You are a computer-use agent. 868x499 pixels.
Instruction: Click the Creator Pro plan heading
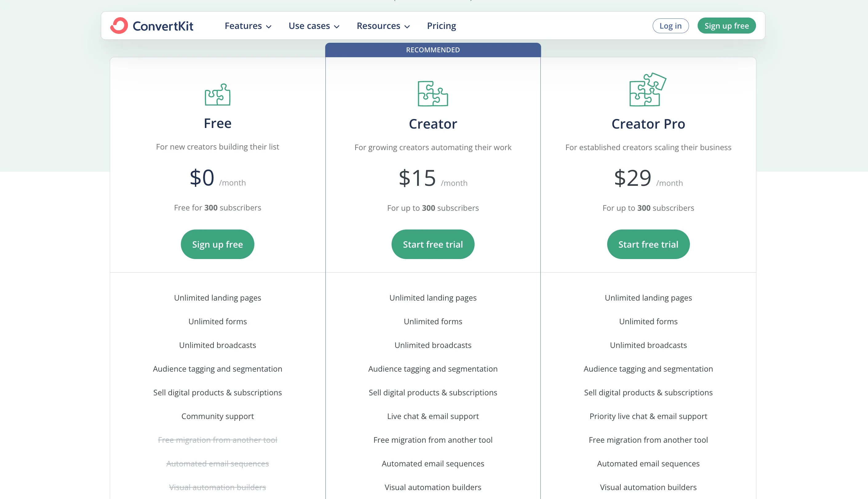pyautogui.click(x=648, y=124)
